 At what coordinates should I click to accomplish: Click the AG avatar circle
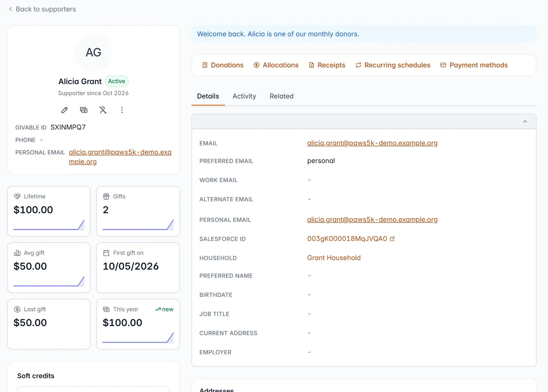94,53
